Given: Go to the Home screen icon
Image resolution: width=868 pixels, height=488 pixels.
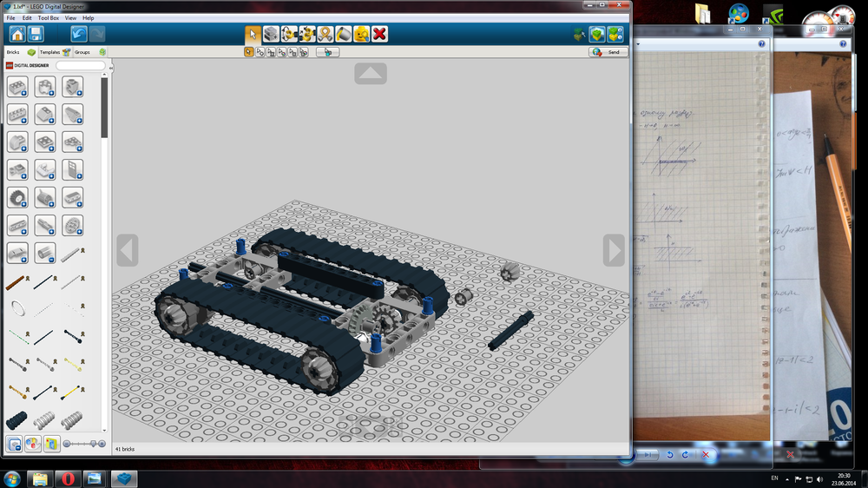Looking at the screenshot, I should 17,35.
